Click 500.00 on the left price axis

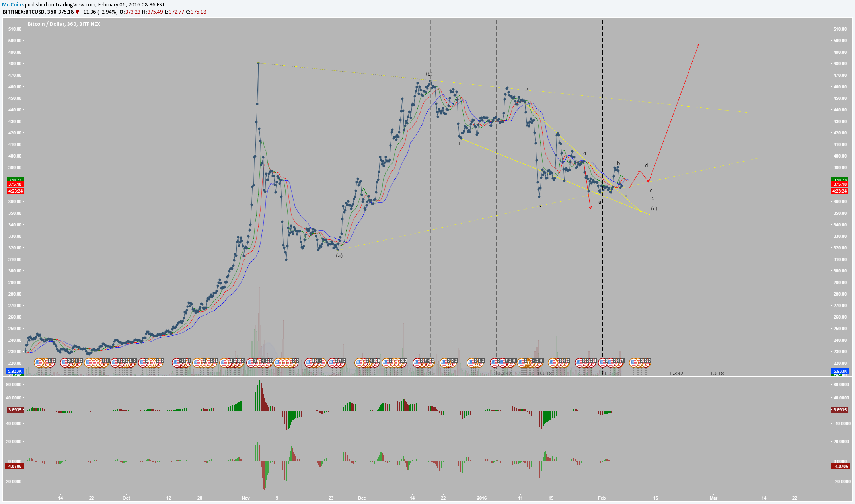pyautogui.click(x=16, y=41)
